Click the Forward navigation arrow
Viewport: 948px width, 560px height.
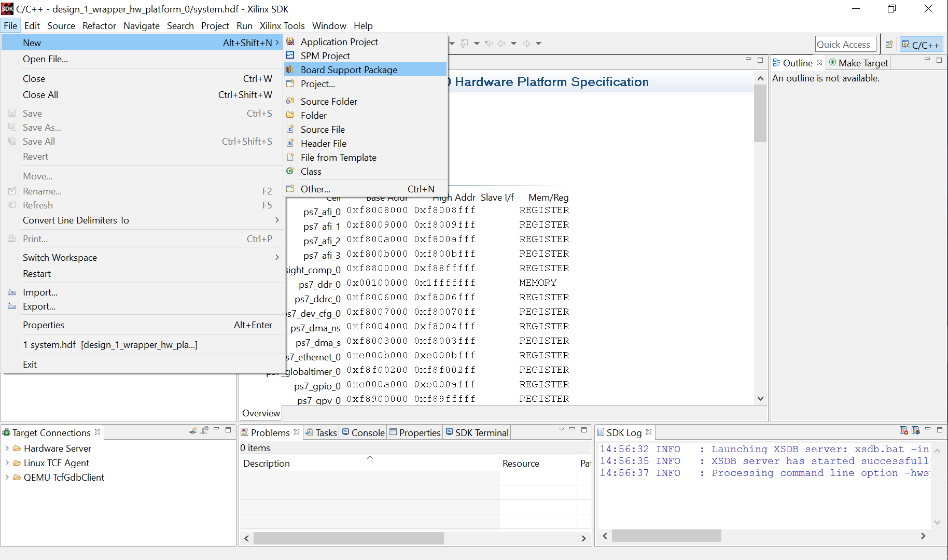(x=527, y=44)
